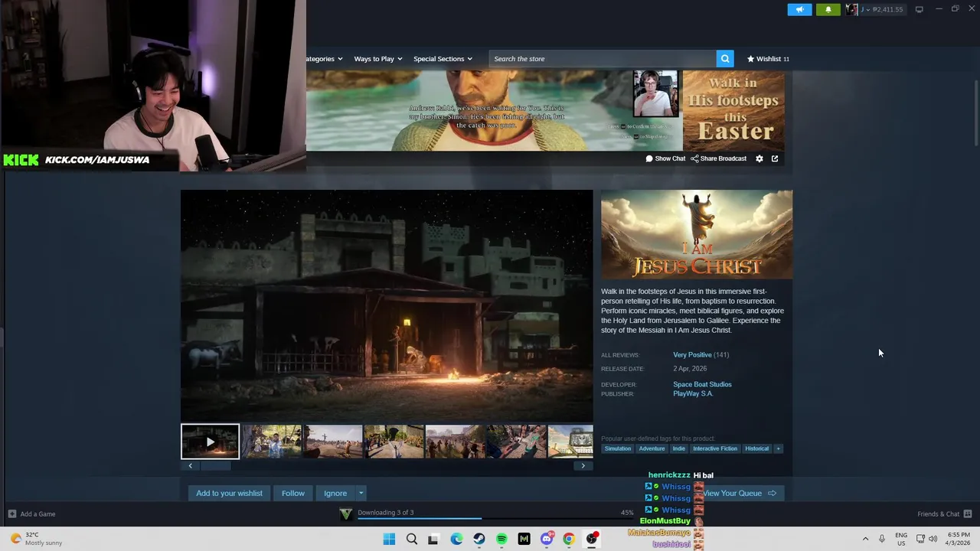Open the Steam announcements megaphone icon
The image size is (980, 551).
(x=799, y=9)
